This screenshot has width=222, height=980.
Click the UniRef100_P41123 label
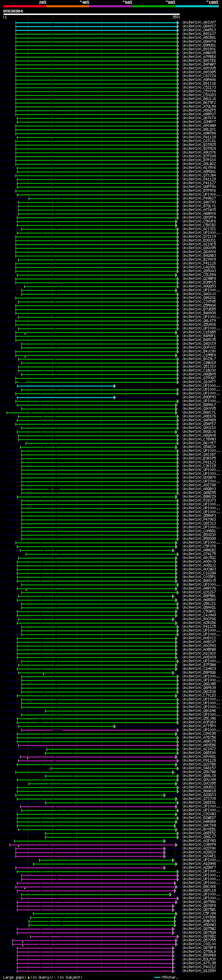(x=199, y=462)
